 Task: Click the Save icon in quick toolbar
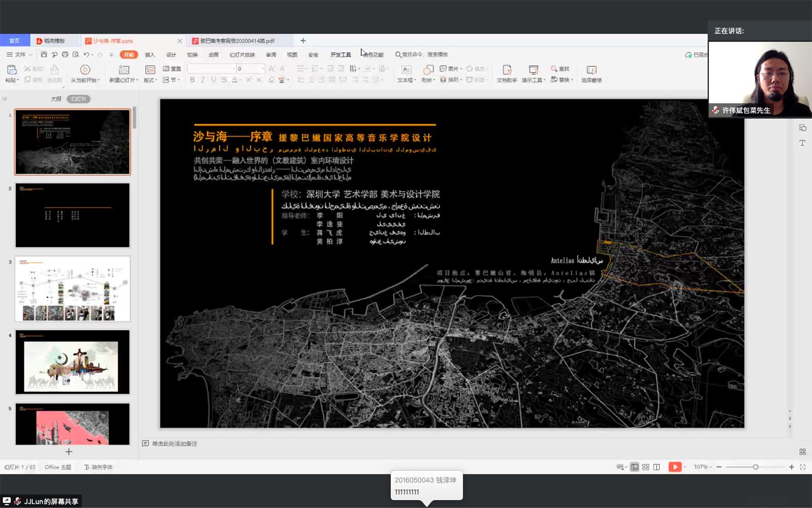44,54
